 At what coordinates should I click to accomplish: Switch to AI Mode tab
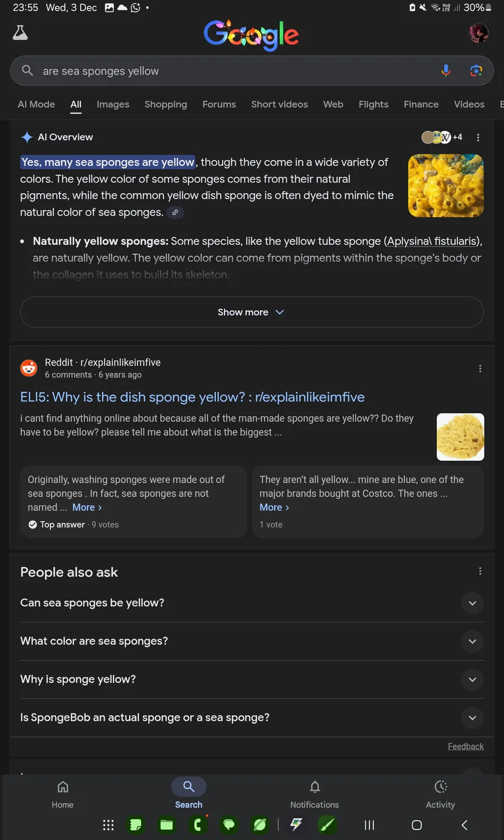[x=36, y=104]
